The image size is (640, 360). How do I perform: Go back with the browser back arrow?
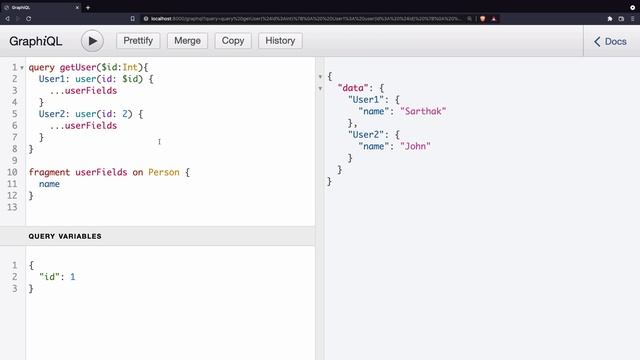[7, 19]
